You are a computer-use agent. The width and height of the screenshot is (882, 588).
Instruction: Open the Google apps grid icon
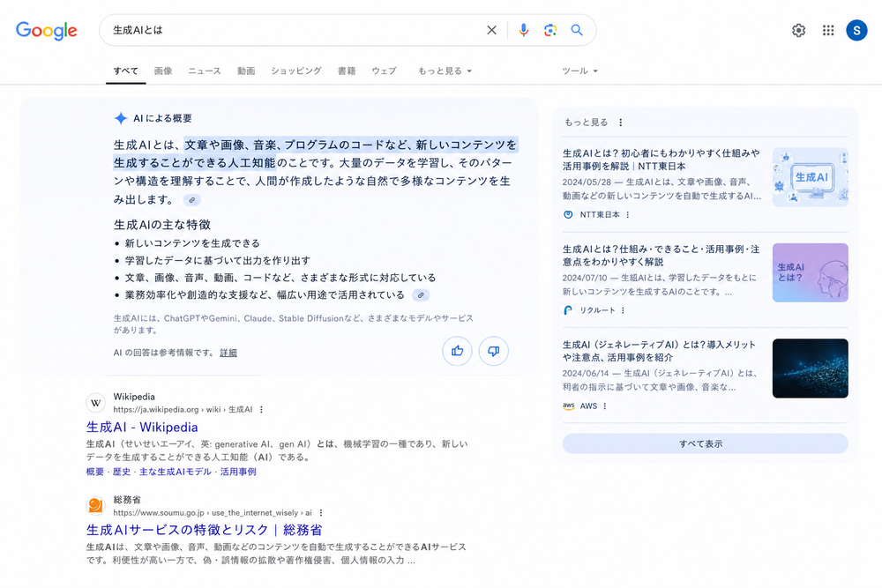point(828,30)
